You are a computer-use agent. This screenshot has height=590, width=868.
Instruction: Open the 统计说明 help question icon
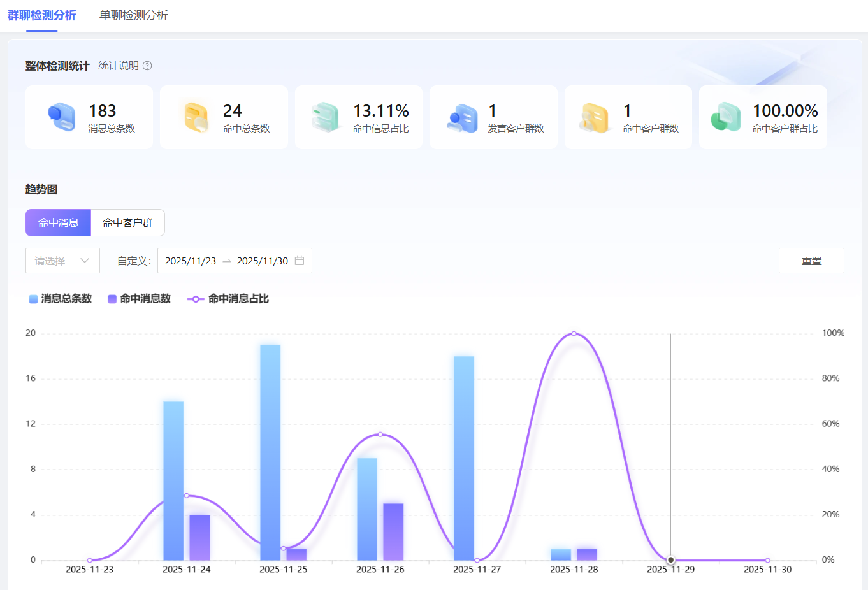[x=147, y=66]
